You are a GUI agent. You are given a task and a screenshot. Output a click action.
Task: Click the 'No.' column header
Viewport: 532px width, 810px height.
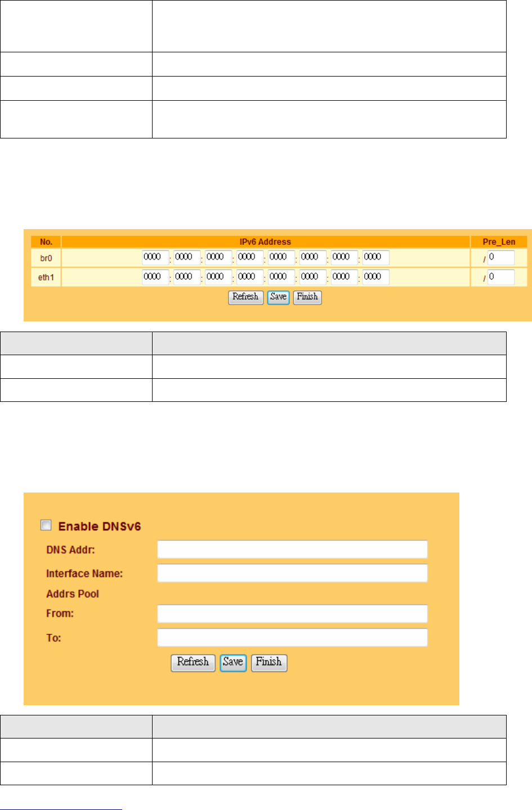46,242
